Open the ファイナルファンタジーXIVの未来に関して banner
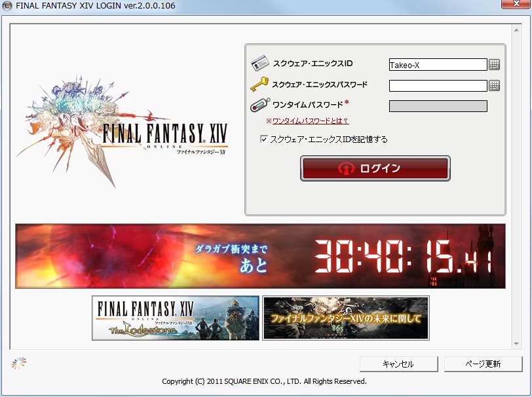The image size is (532, 397). [346, 318]
